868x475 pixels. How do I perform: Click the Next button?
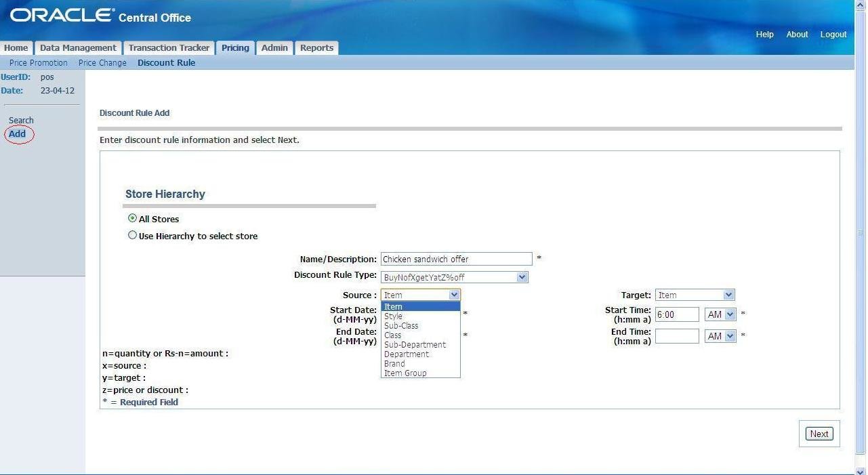click(819, 434)
